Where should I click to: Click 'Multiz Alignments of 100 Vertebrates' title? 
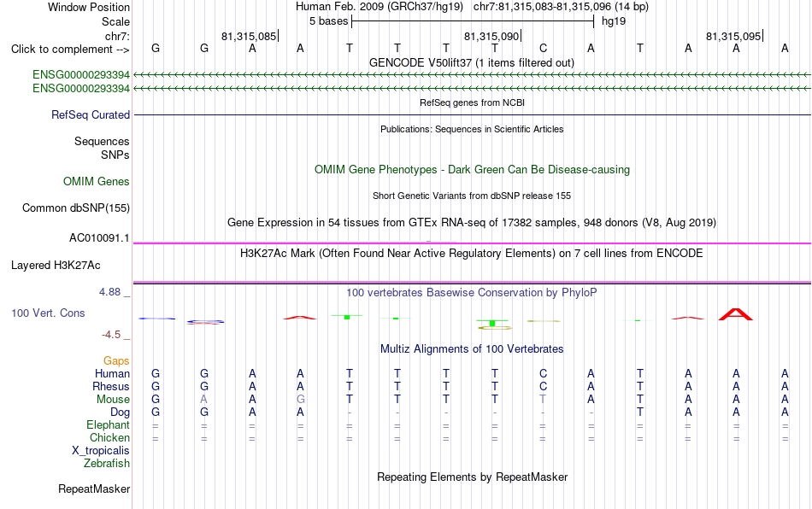472,348
